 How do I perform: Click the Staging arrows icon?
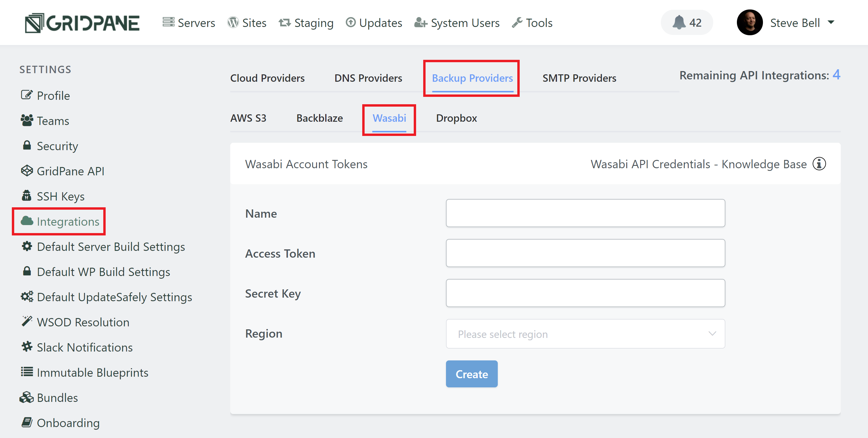pyautogui.click(x=285, y=23)
